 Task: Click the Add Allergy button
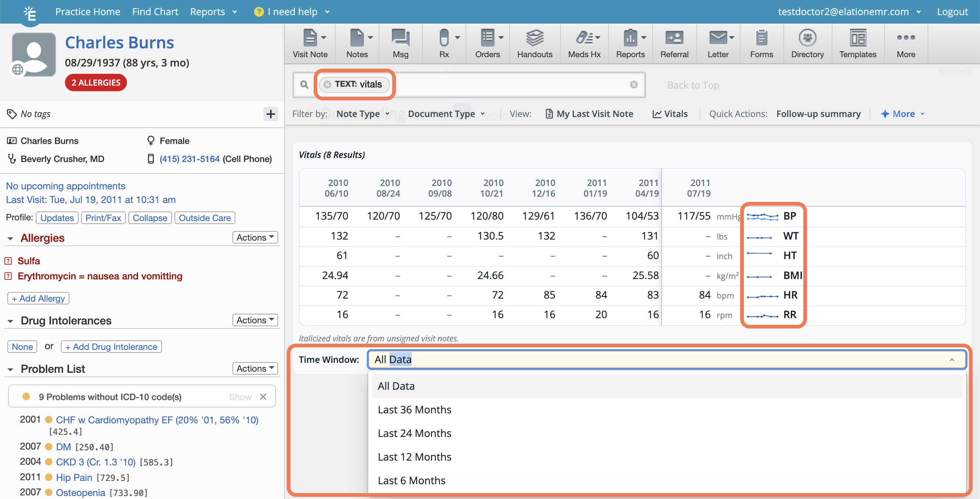pyautogui.click(x=38, y=299)
